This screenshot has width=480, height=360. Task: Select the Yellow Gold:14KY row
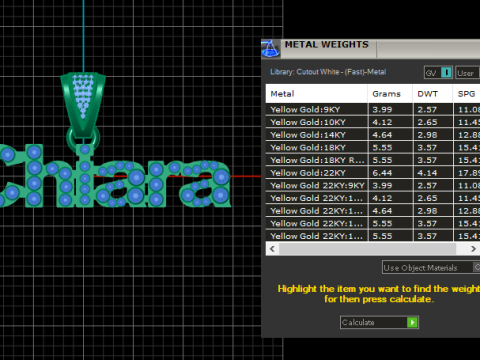pos(373,135)
